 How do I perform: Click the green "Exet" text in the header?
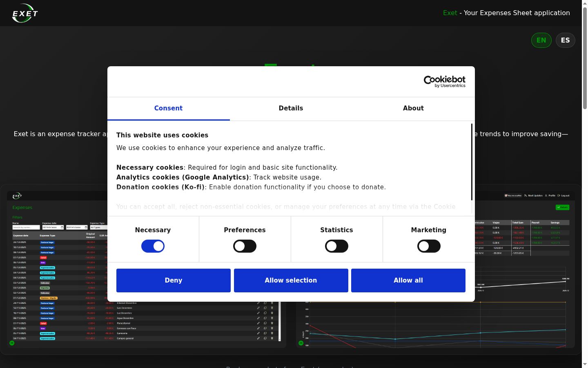pos(450,13)
